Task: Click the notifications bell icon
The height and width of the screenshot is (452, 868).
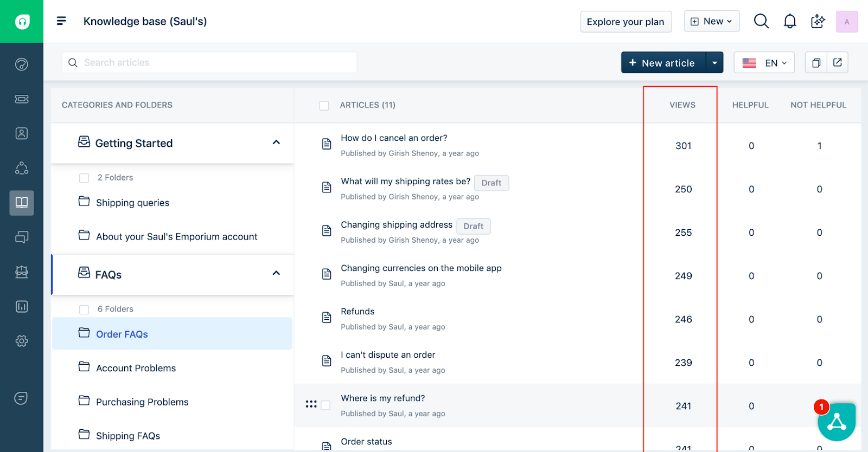Action: pos(790,22)
